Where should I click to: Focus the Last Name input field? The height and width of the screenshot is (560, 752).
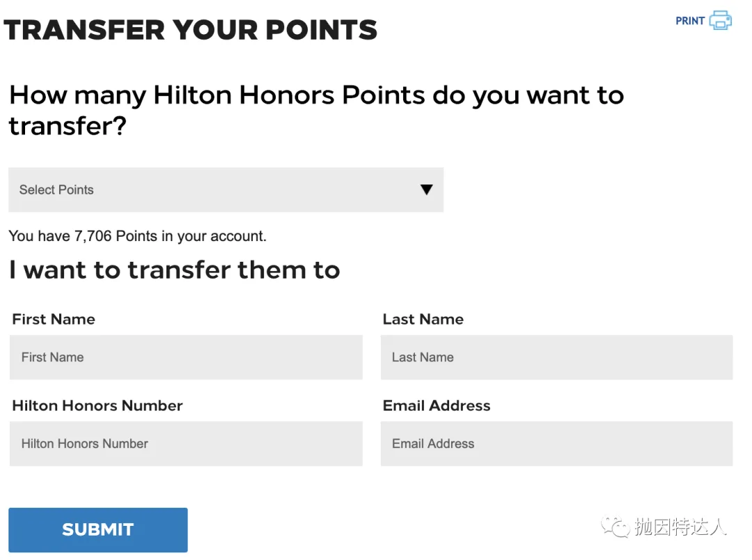pyautogui.click(x=556, y=357)
